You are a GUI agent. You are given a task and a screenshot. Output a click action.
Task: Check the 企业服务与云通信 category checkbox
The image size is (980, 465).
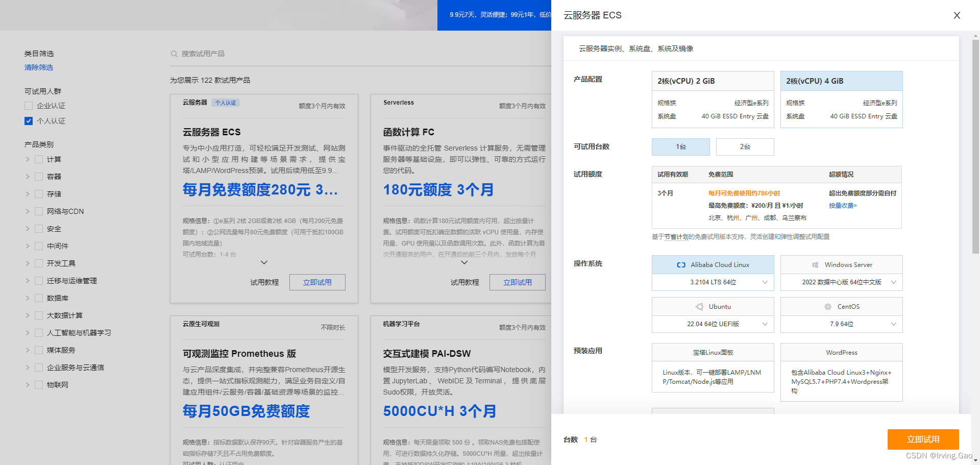(x=39, y=368)
